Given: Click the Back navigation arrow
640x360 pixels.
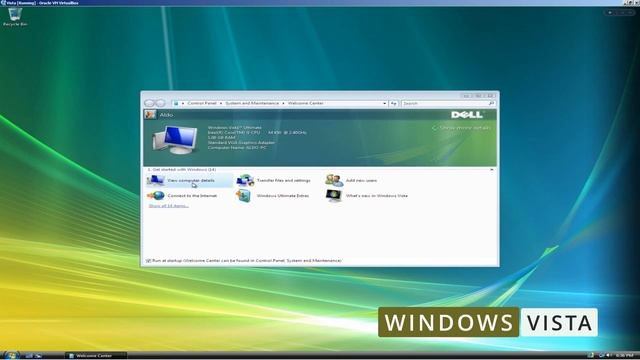Looking at the screenshot, I should [150, 104].
